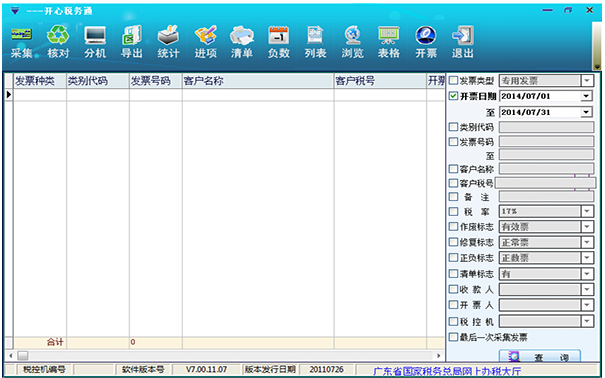Enable the 税控机 checkbox
605x378 pixels.
453,321
